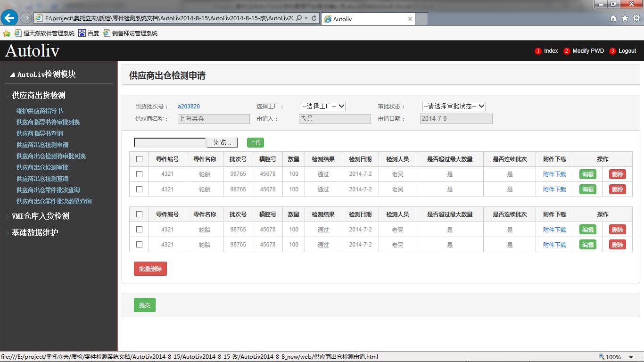The height and width of the screenshot is (362, 644).
Task: Open 供应商出仓检测待审批列表 menu item
Action: pyautogui.click(x=51, y=156)
